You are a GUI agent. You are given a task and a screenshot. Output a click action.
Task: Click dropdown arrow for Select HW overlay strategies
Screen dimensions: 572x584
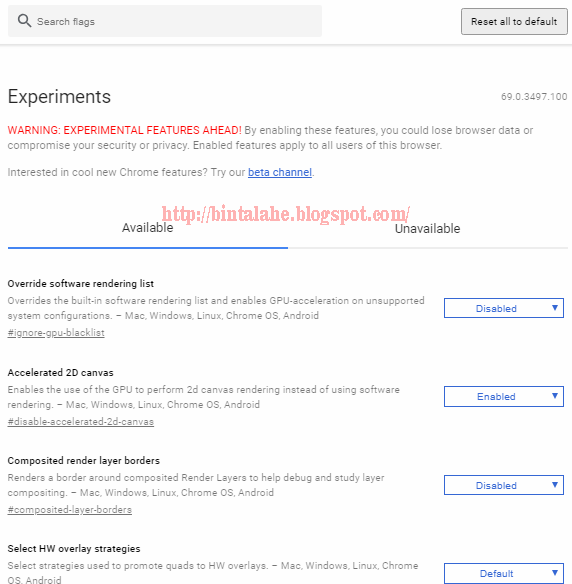click(555, 572)
